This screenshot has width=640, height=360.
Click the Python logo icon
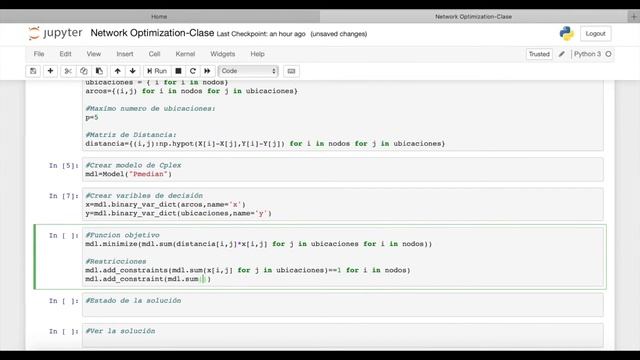567,33
